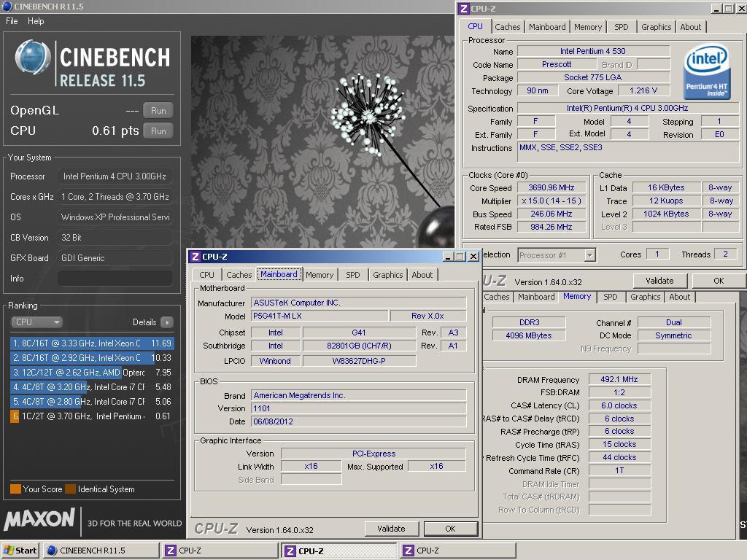The image size is (747, 560).
Task: Open the Cinebench File menu
Action: point(12,21)
